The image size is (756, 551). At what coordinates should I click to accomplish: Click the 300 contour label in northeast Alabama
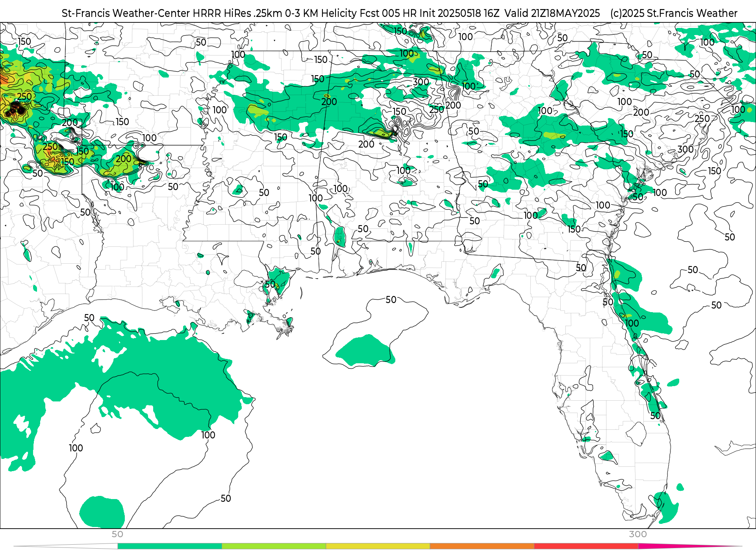tap(421, 82)
